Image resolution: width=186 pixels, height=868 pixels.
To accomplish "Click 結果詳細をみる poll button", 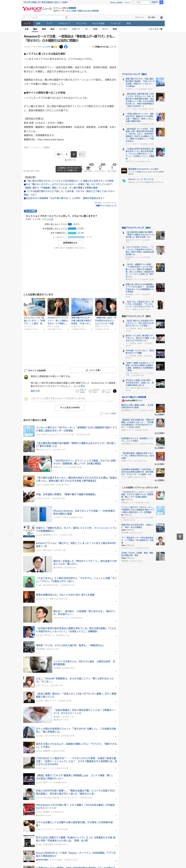I will [x=70, y=243].
